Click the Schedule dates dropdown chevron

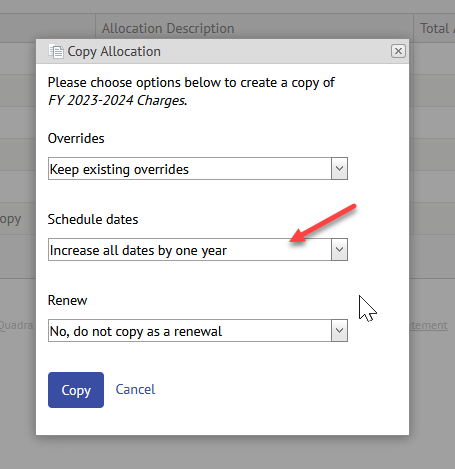pos(339,250)
